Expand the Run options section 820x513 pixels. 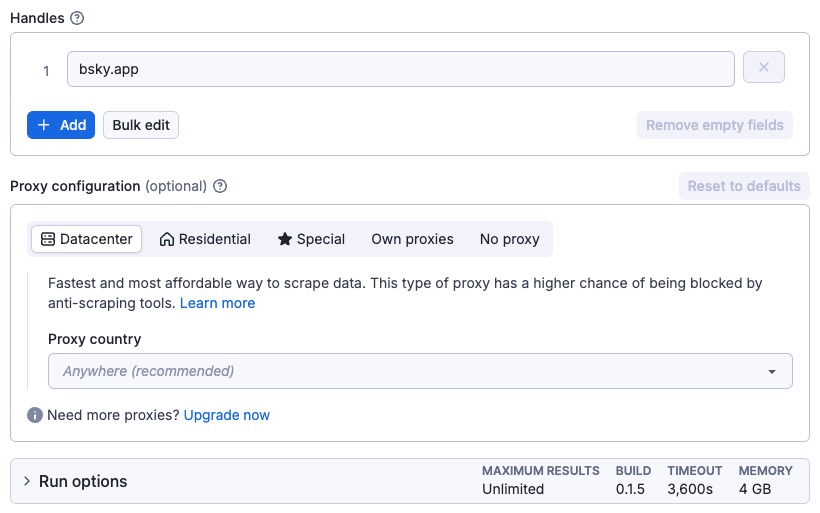(83, 481)
